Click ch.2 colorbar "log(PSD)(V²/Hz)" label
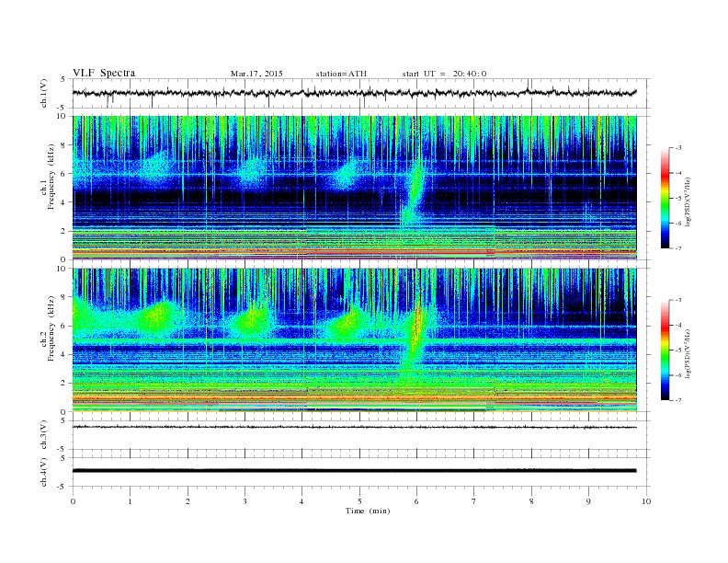The image size is (728, 563). click(x=688, y=353)
